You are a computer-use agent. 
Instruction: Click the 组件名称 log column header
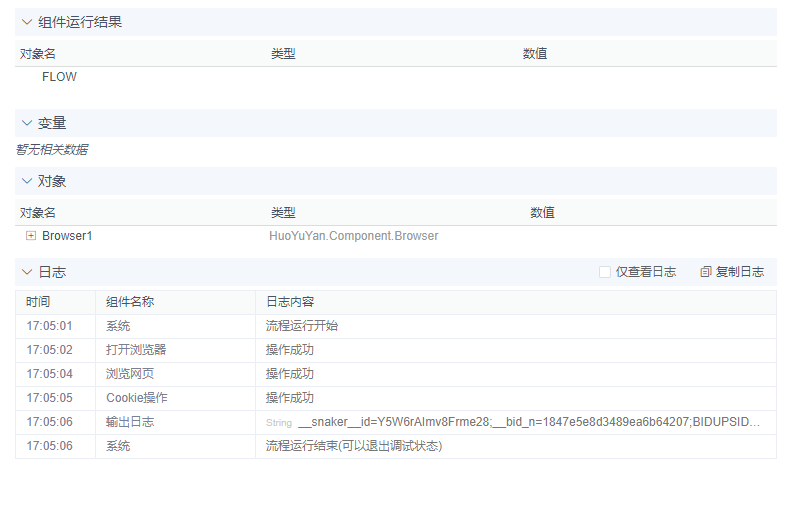point(130,302)
